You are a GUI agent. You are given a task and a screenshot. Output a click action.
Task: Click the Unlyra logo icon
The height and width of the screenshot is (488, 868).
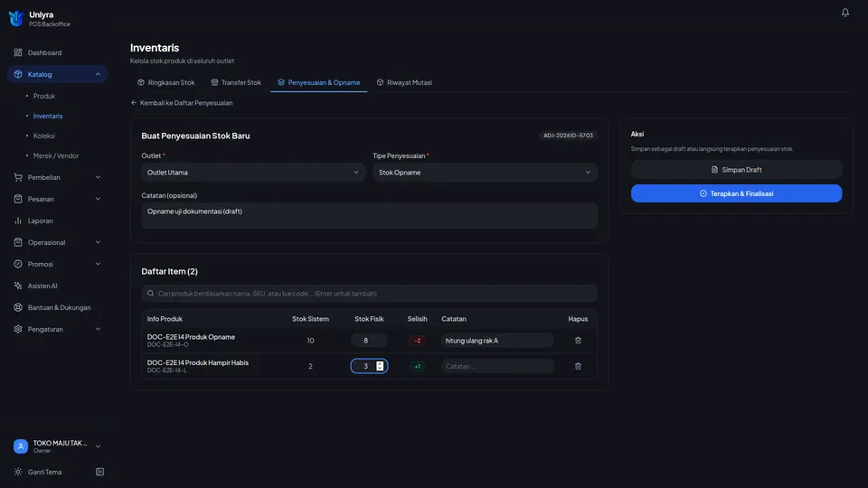click(x=16, y=18)
